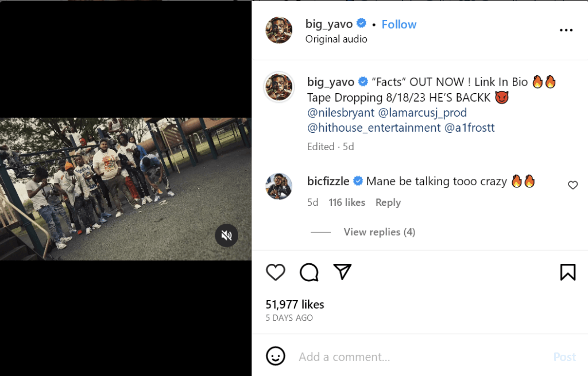Screen dimensions: 588x376
Task: View the 51,977 likes list
Action: point(295,305)
